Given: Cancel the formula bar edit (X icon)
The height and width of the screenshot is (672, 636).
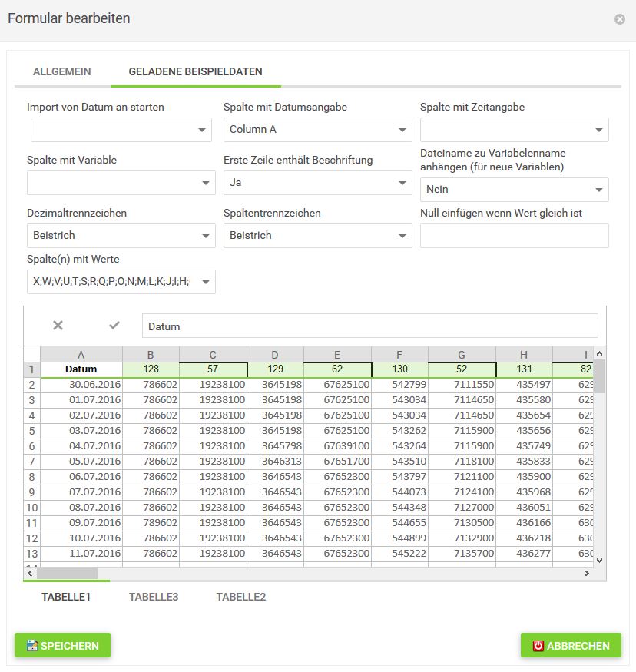Looking at the screenshot, I should point(58,326).
